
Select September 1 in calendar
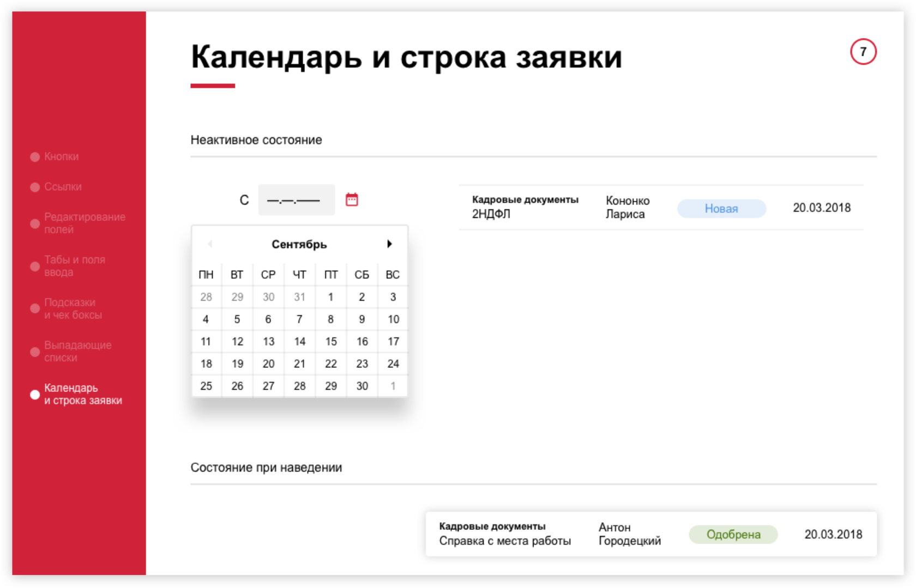(330, 297)
